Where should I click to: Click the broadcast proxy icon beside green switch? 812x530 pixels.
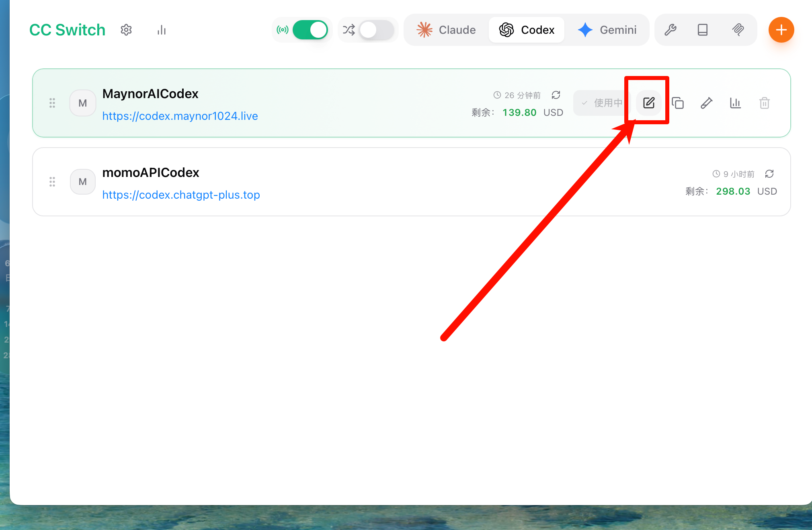283,30
